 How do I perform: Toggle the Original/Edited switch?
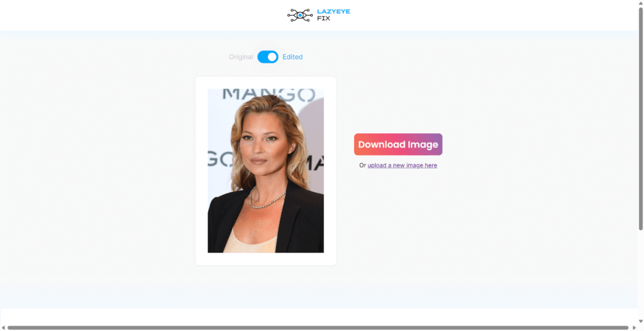[x=268, y=57]
